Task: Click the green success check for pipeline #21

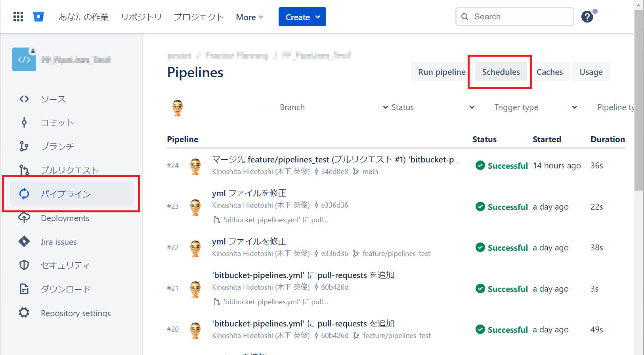Action: (x=480, y=288)
